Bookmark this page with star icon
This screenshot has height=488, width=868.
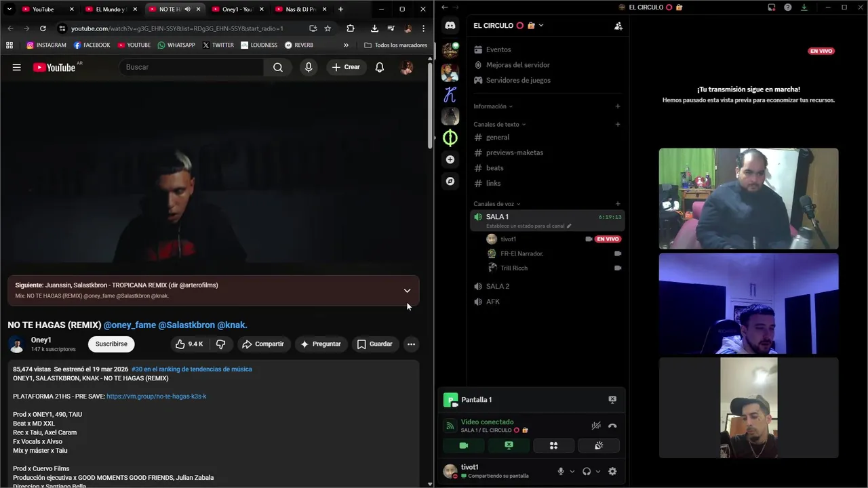(328, 28)
